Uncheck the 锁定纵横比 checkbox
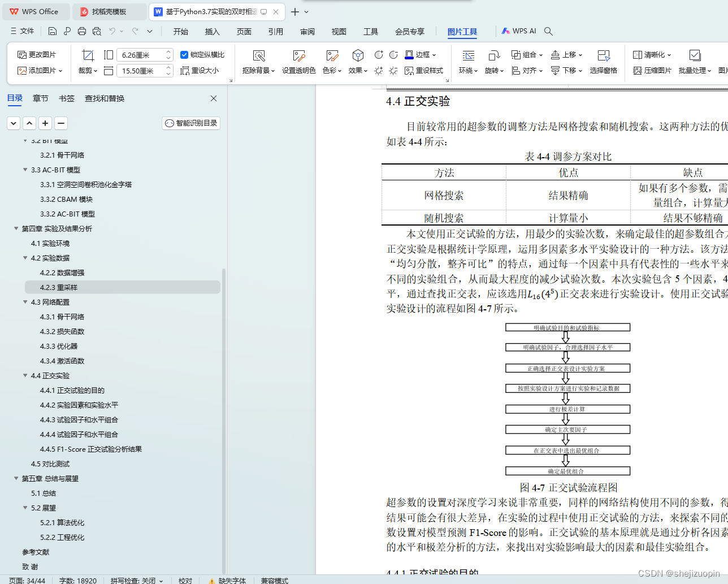 coord(184,55)
